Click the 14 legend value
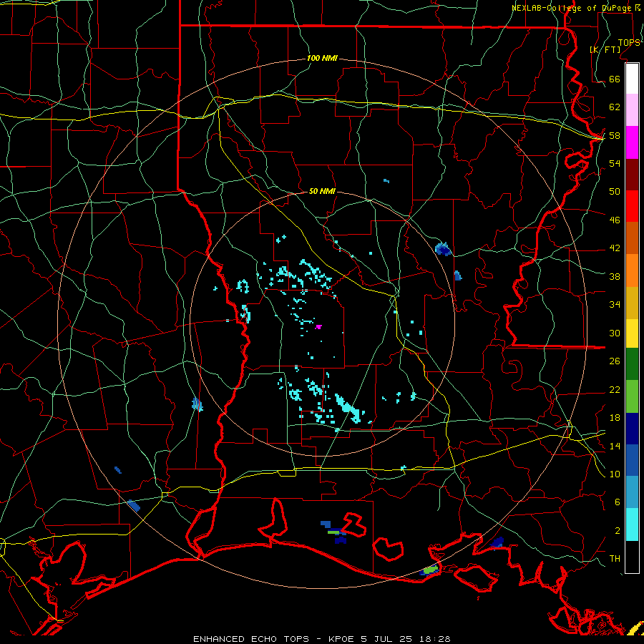Screen dimensions: 644x644 [x=615, y=446]
